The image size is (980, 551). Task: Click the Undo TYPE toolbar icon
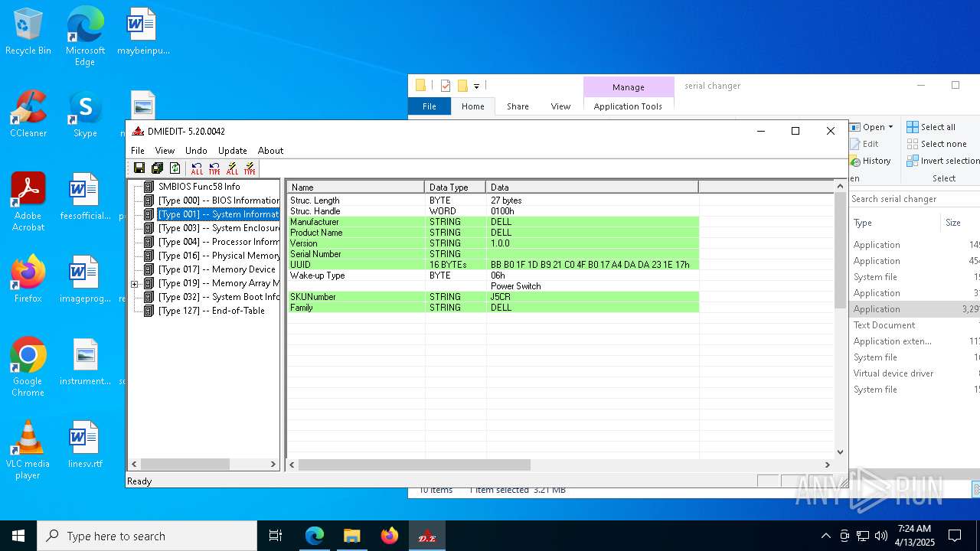pos(214,168)
